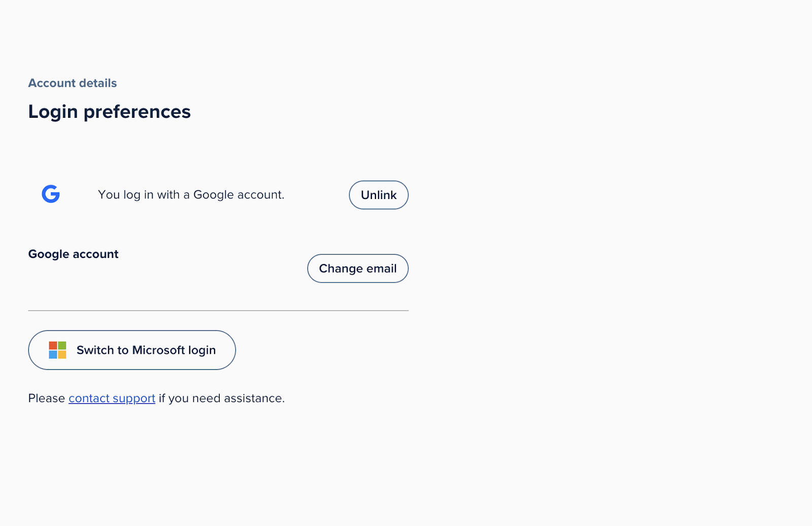Click the assistance sentence at the bottom

(156, 398)
